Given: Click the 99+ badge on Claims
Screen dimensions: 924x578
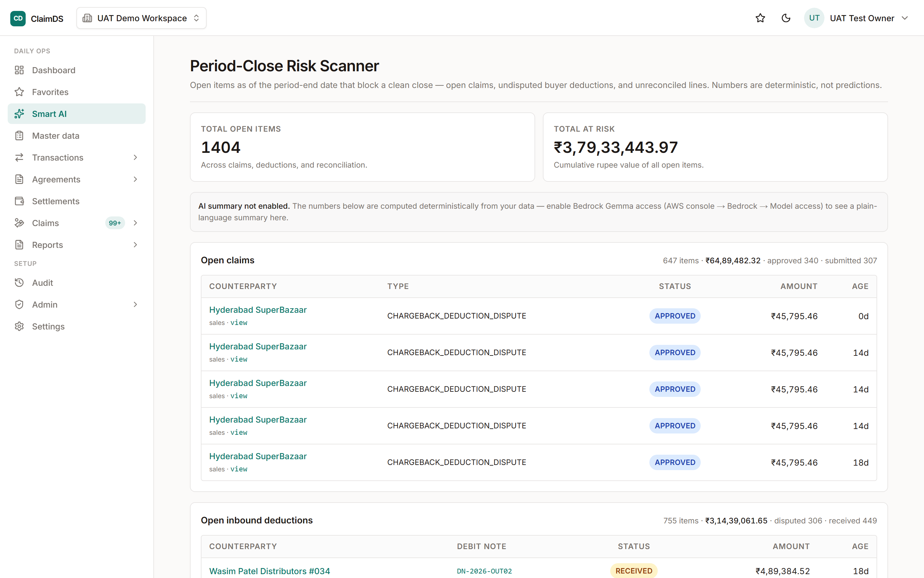Looking at the screenshot, I should click(115, 223).
